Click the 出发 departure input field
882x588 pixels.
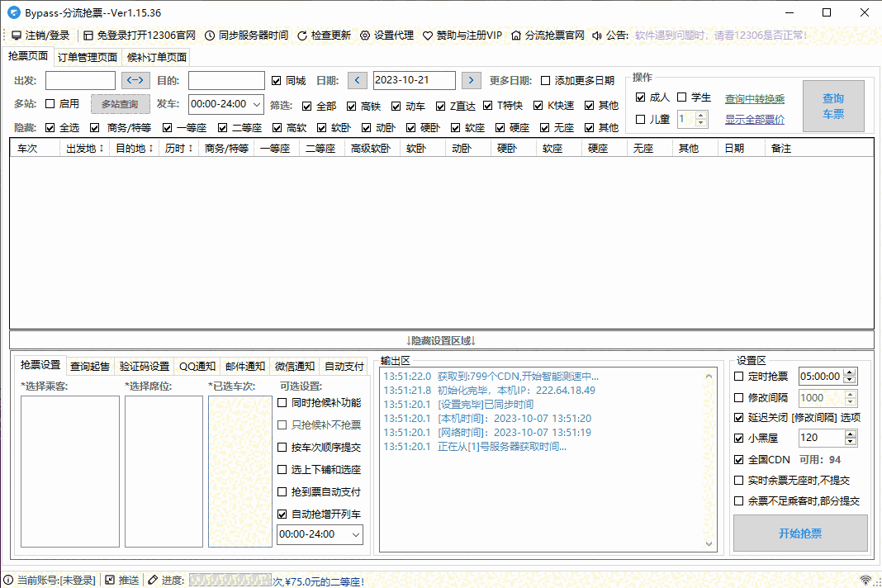[x=80, y=81]
